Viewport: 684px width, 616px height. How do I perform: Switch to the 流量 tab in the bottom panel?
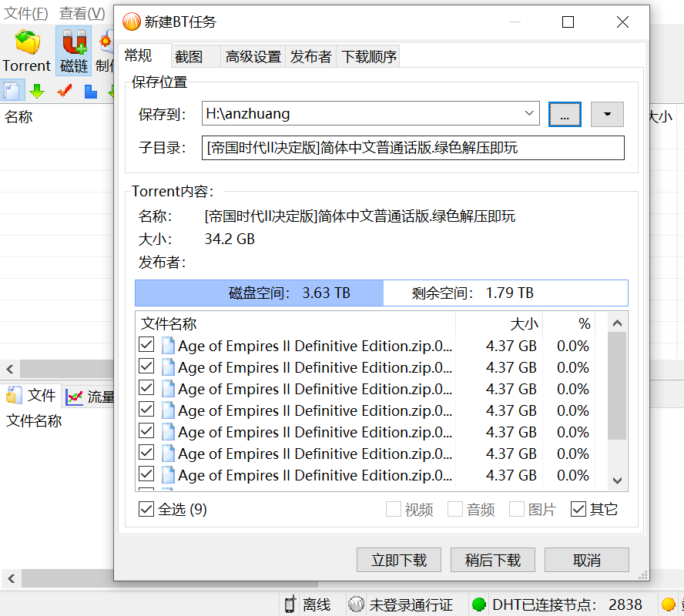[89, 397]
